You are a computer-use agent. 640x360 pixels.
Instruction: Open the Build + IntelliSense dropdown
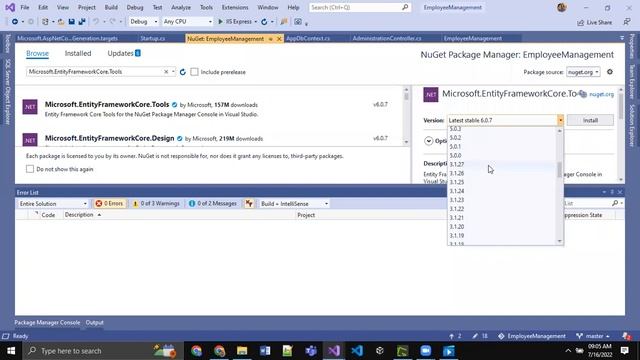click(x=294, y=203)
